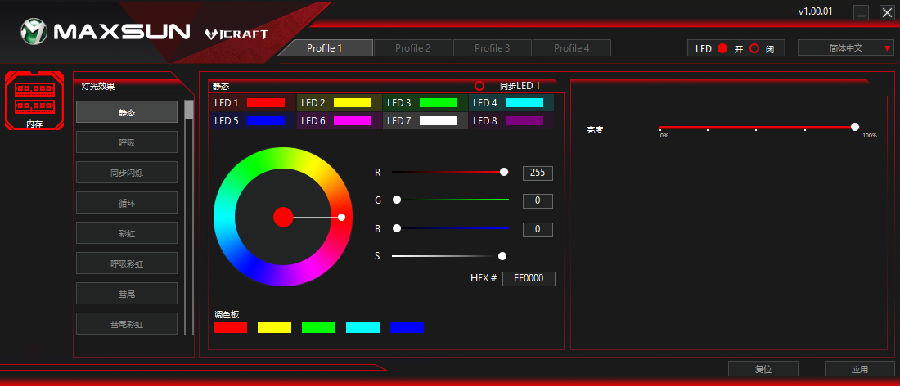Select LED 6 magenta swatch
Viewport: 900px width, 386px height.
tap(352, 121)
